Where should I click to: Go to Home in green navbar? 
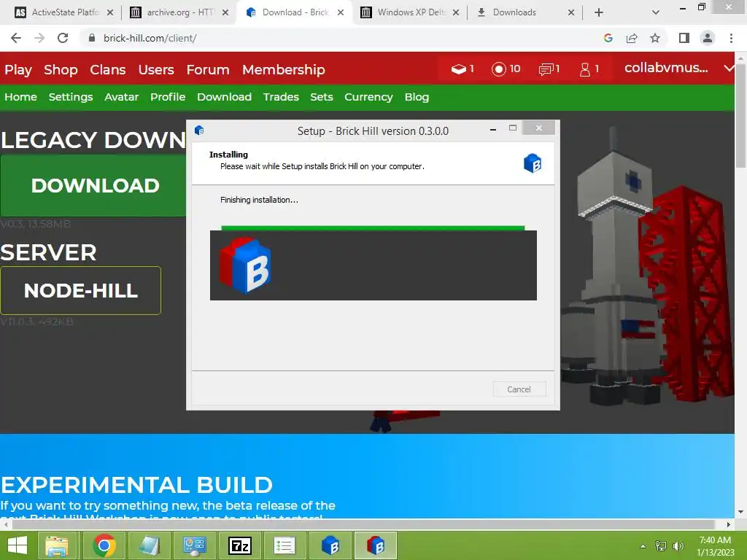[x=20, y=97]
